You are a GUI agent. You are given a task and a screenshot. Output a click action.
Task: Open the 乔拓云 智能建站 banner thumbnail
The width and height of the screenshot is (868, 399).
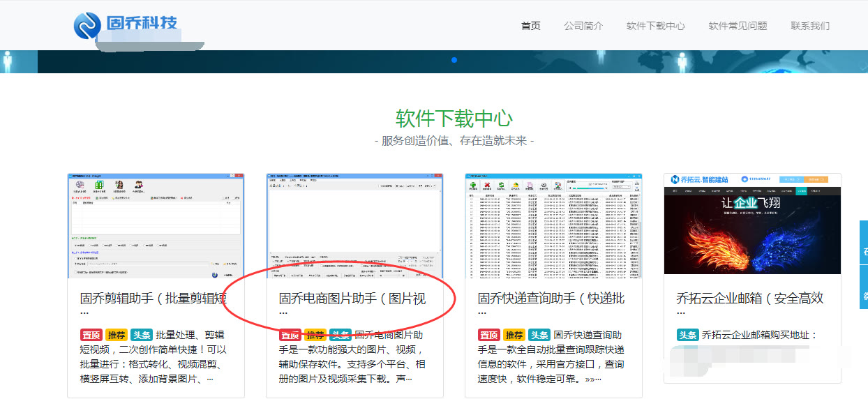(x=752, y=223)
